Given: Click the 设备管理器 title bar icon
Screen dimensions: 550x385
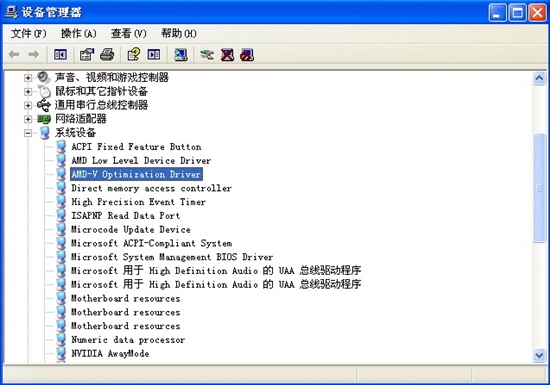Looking at the screenshot, I should [x=11, y=12].
